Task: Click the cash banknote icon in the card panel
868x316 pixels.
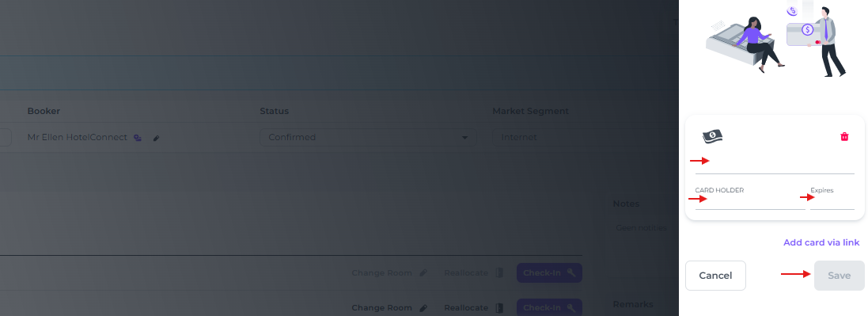Action: point(713,136)
